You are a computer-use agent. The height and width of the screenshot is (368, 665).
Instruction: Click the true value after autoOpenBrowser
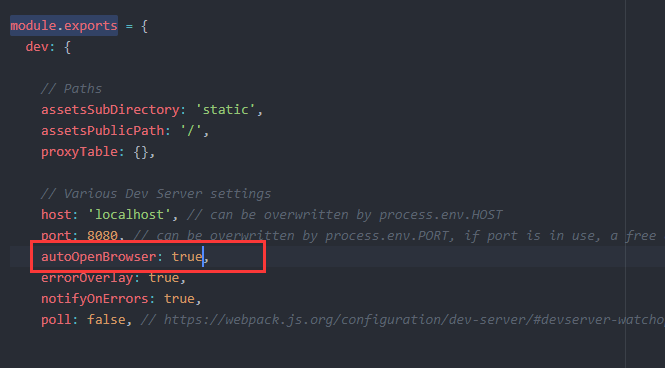pyautogui.click(x=187, y=257)
